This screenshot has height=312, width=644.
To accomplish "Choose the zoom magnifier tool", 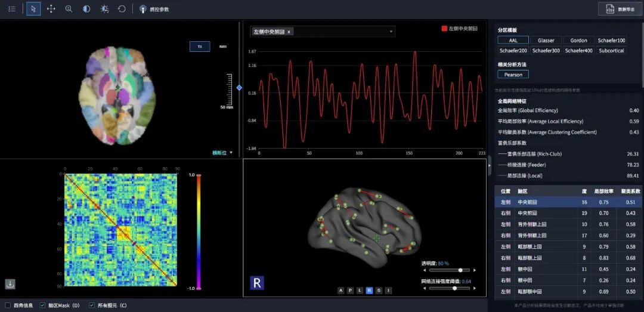I will 69,9.
